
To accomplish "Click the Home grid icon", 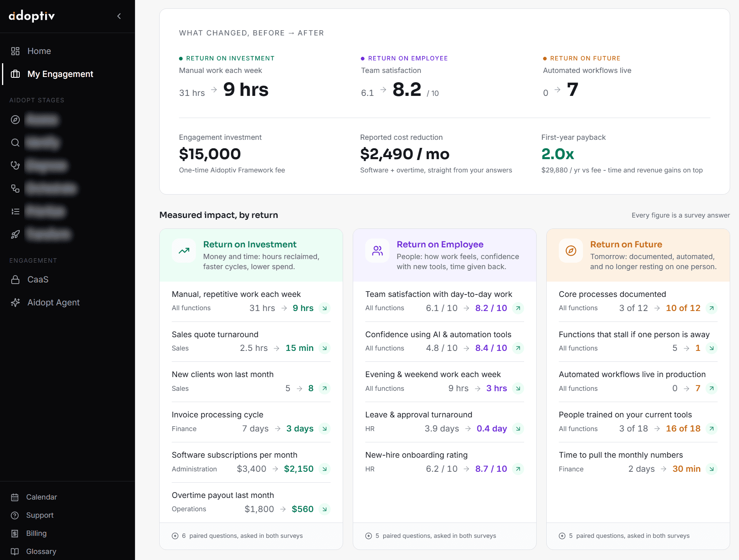I will [x=15, y=51].
